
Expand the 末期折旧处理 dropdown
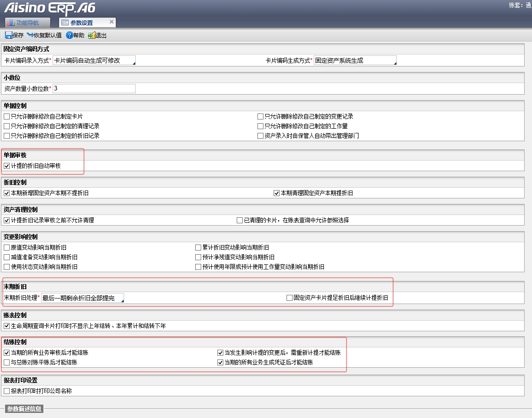click(x=122, y=300)
